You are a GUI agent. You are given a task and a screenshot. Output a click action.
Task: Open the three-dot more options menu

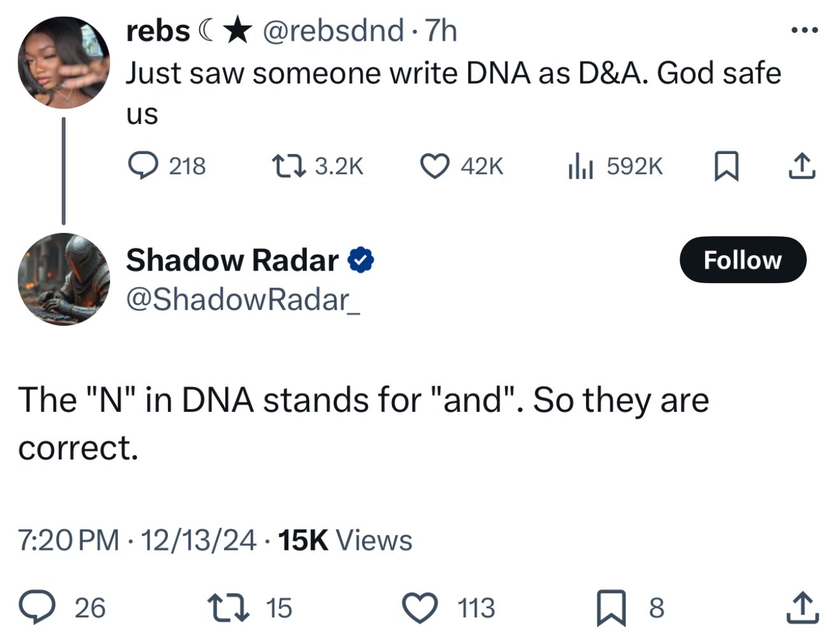804,29
